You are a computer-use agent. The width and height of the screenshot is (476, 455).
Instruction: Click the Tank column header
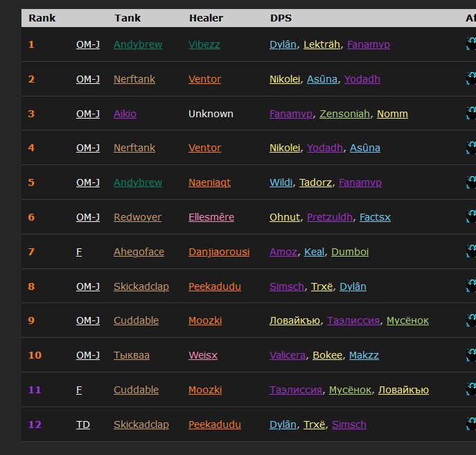click(x=127, y=18)
